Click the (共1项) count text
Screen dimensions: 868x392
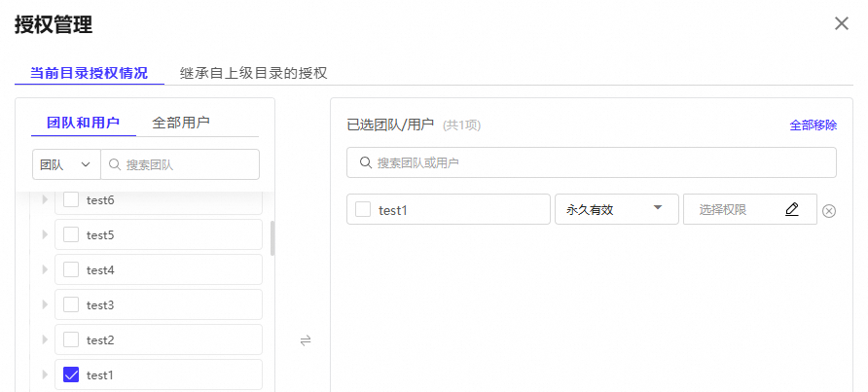462,125
